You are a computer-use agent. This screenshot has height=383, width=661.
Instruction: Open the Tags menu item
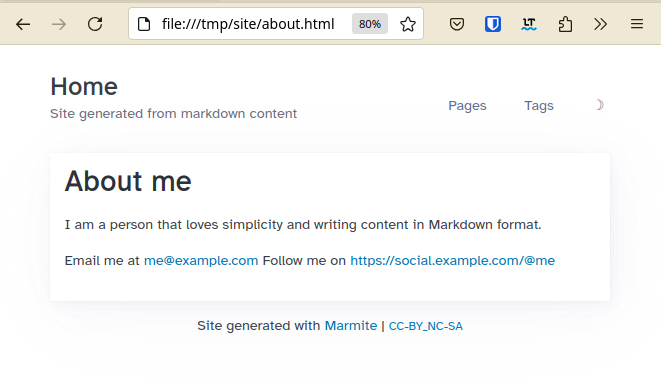click(539, 105)
